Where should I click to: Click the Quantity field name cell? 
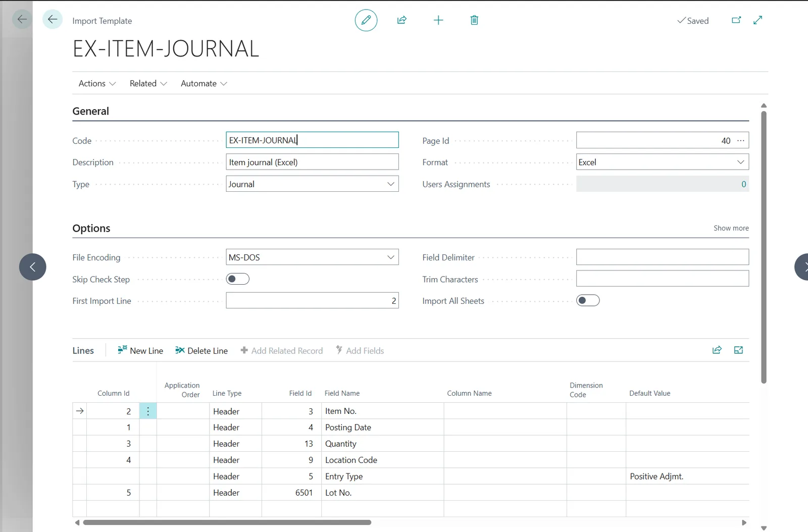pyautogui.click(x=382, y=444)
